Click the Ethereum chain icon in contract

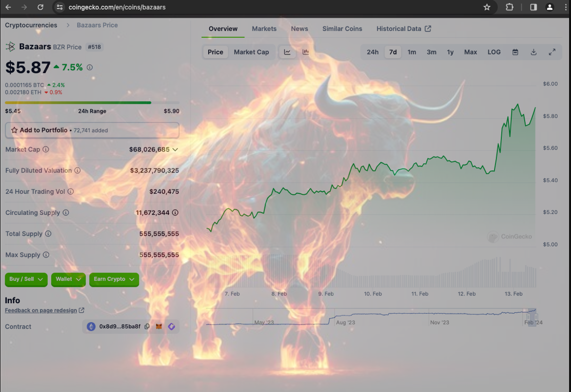pos(91,327)
